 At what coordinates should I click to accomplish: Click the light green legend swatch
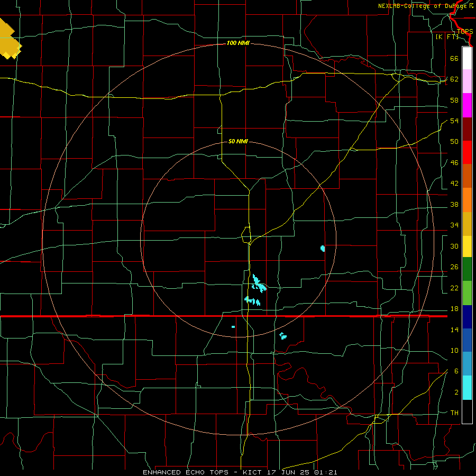(x=467, y=293)
